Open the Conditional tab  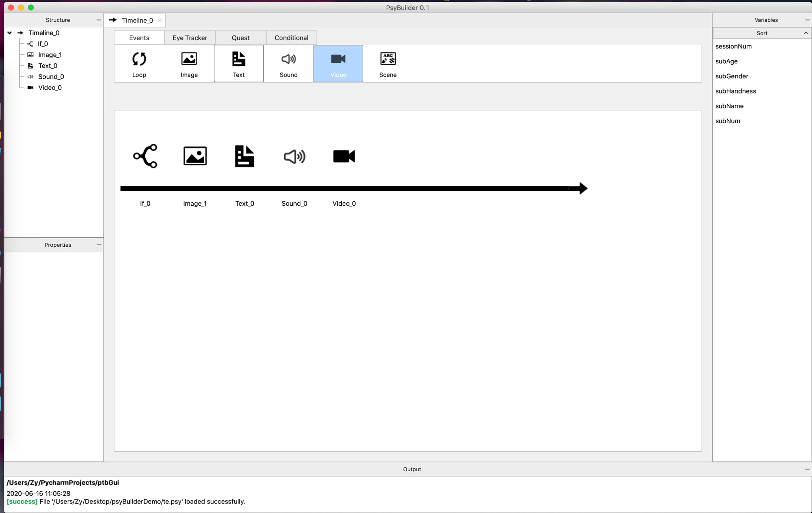291,38
